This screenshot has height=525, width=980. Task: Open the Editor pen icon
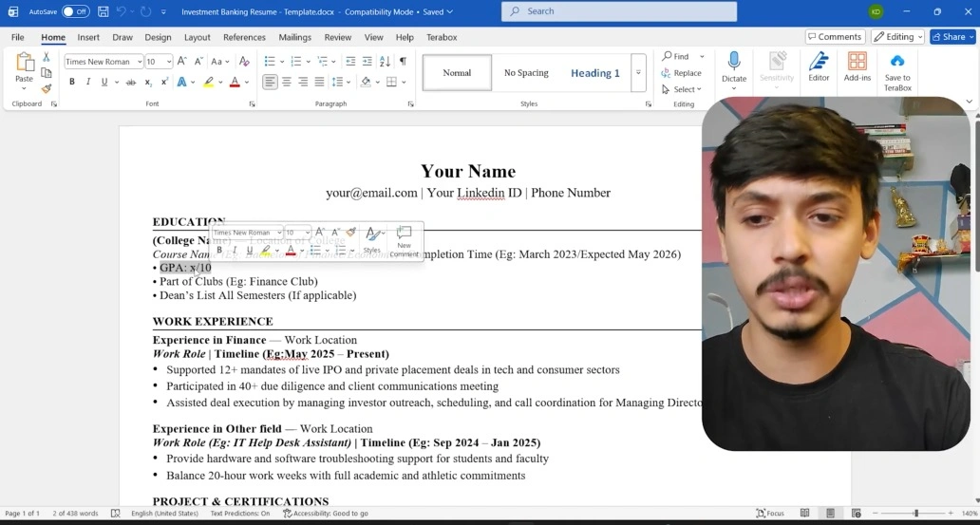(x=819, y=62)
